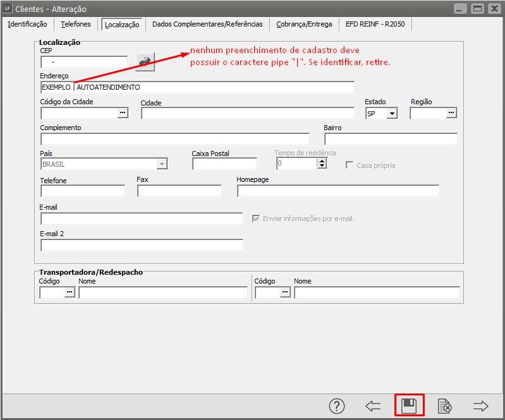Open second Redespacho Código lookup button
The height and width of the screenshot is (420, 505).
point(285,292)
